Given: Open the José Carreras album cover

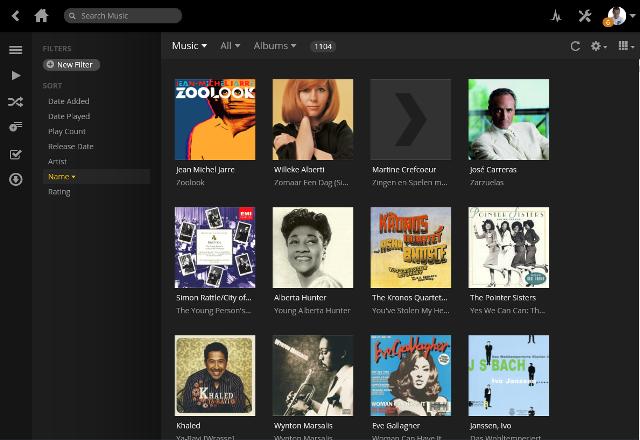Looking at the screenshot, I should 509,119.
